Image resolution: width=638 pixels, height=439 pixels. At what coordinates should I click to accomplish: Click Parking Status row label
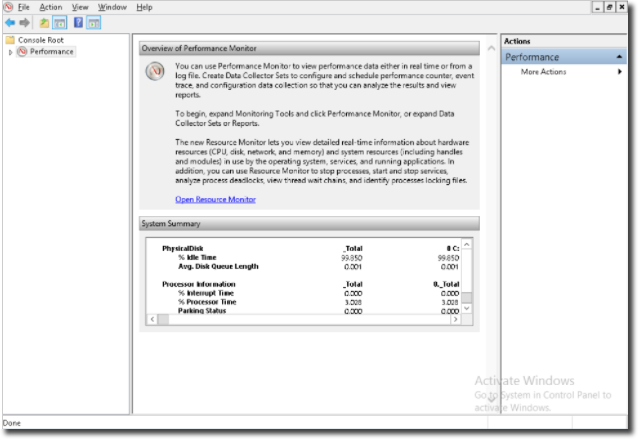(x=202, y=310)
